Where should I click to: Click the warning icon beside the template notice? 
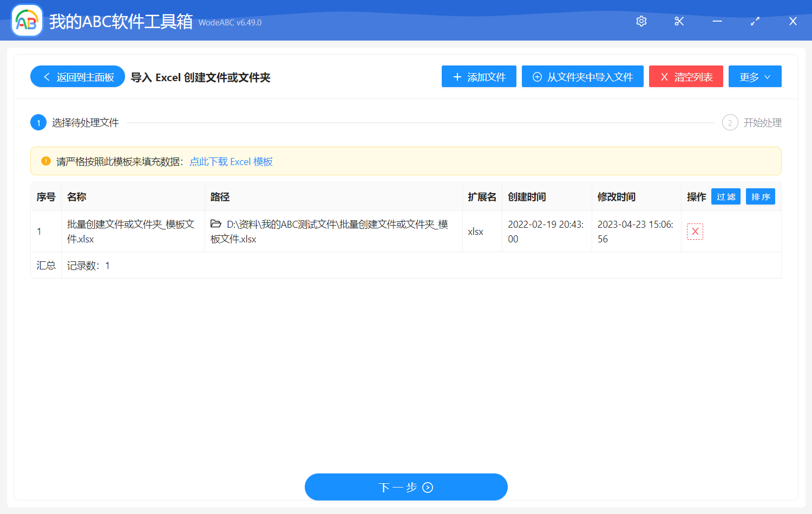(x=46, y=161)
